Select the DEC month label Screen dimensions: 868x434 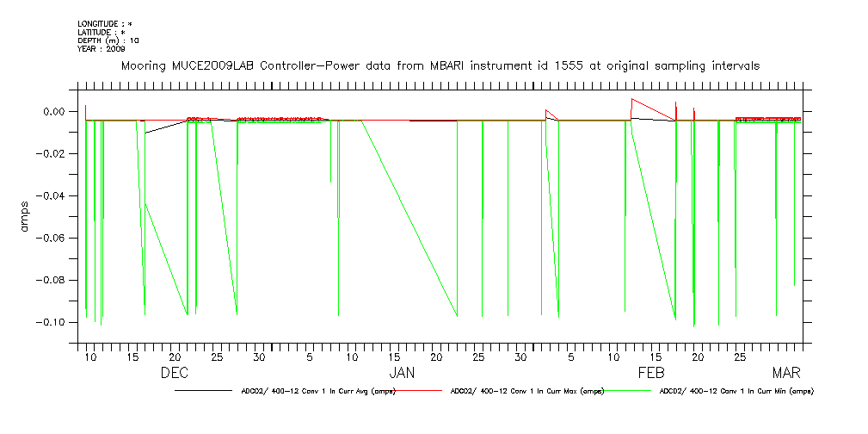(x=175, y=373)
